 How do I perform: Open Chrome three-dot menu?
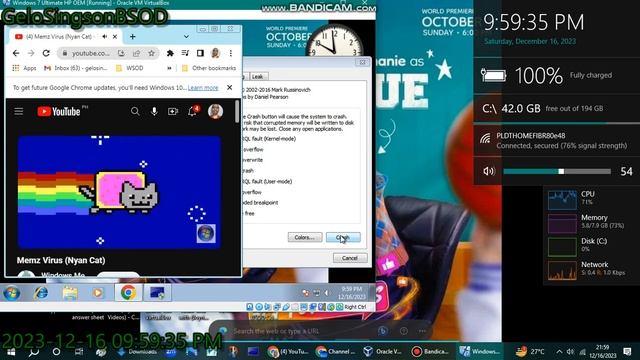coord(231,53)
